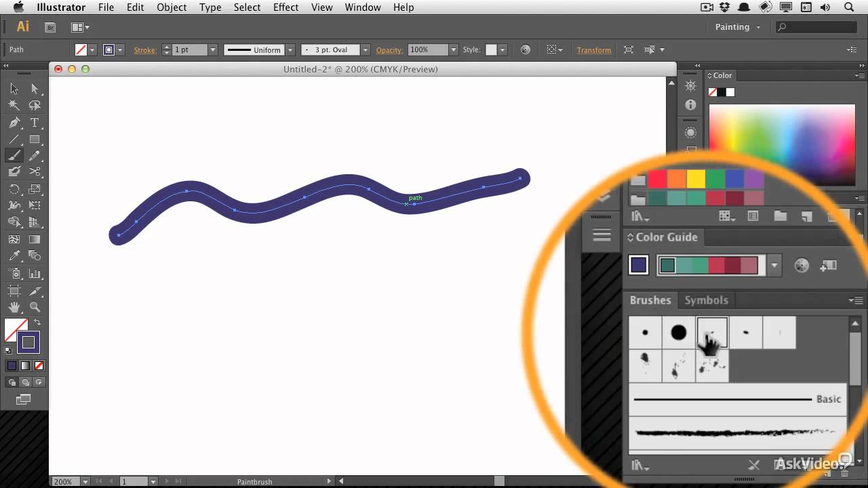Select the Selection tool arrow
This screenshot has height=488, width=868.
14,89
